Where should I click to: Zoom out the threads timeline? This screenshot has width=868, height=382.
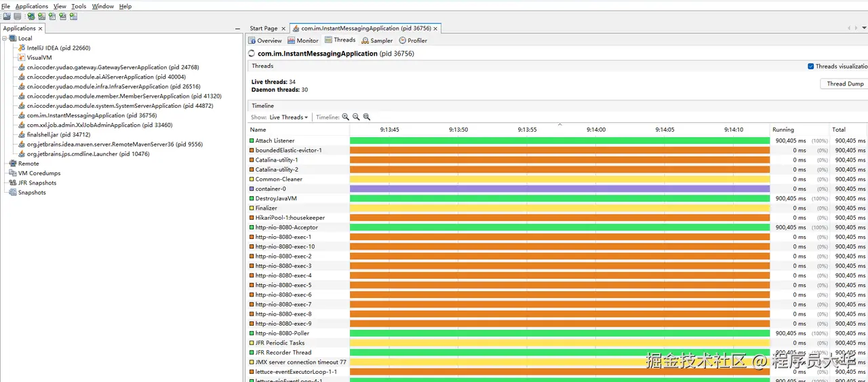pos(356,117)
